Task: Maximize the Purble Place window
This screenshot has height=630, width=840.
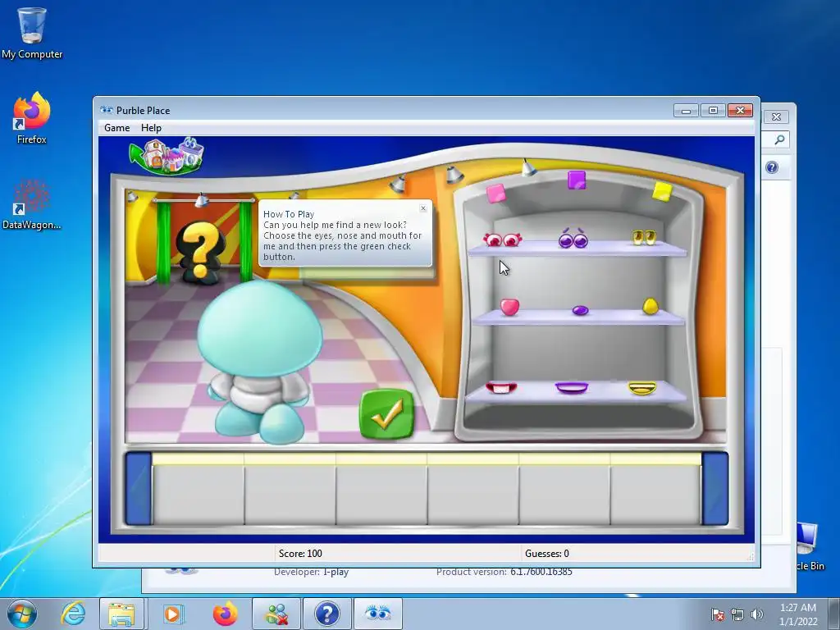Action: point(713,111)
